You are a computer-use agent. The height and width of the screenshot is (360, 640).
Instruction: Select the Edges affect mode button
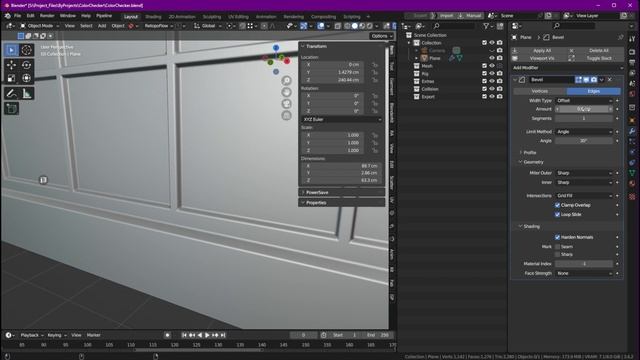tap(593, 91)
